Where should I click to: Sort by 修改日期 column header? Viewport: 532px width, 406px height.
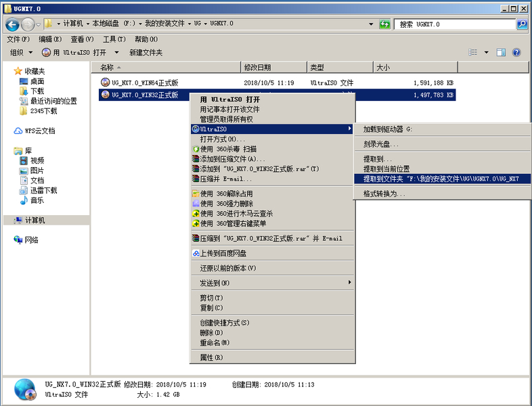pos(274,67)
